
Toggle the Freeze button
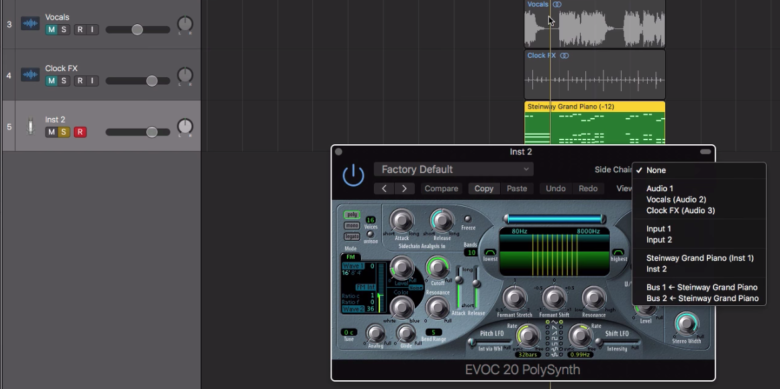point(468,219)
